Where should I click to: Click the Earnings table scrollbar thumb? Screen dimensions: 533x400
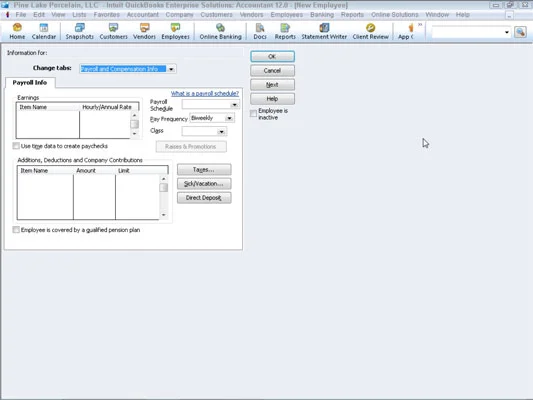[x=134, y=124]
